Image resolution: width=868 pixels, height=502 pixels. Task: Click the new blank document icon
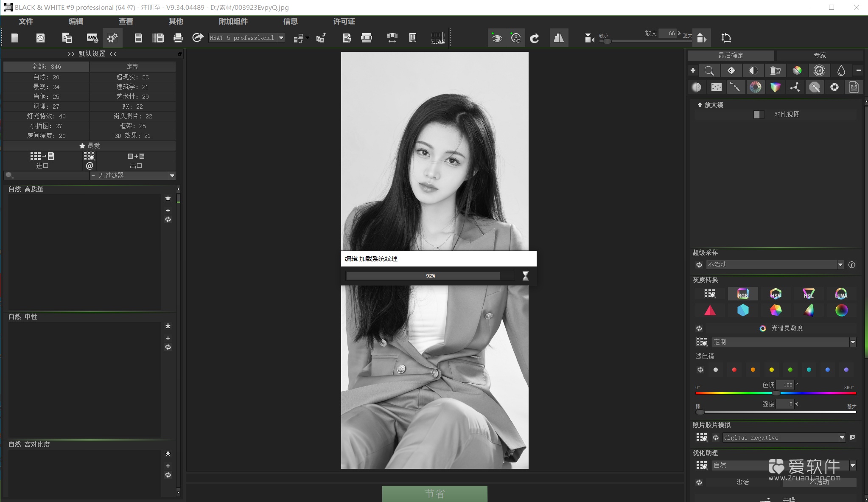[15, 38]
